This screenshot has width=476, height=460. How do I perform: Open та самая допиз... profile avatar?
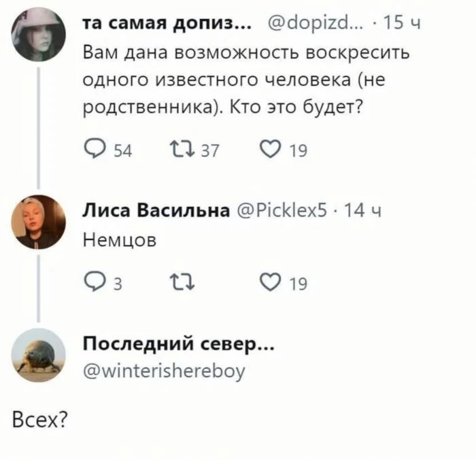[x=38, y=35]
